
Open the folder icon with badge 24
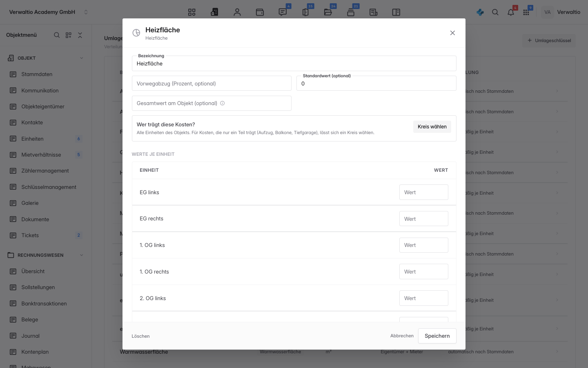pos(328,12)
